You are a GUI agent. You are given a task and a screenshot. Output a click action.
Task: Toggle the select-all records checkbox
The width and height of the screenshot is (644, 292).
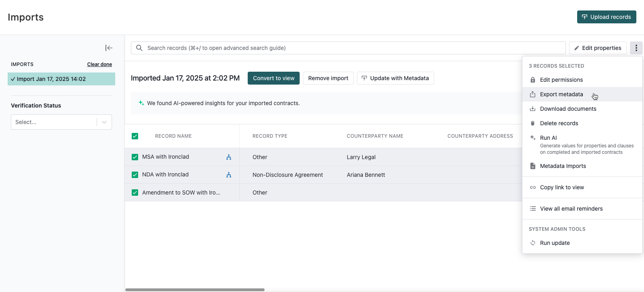tap(135, 136)
